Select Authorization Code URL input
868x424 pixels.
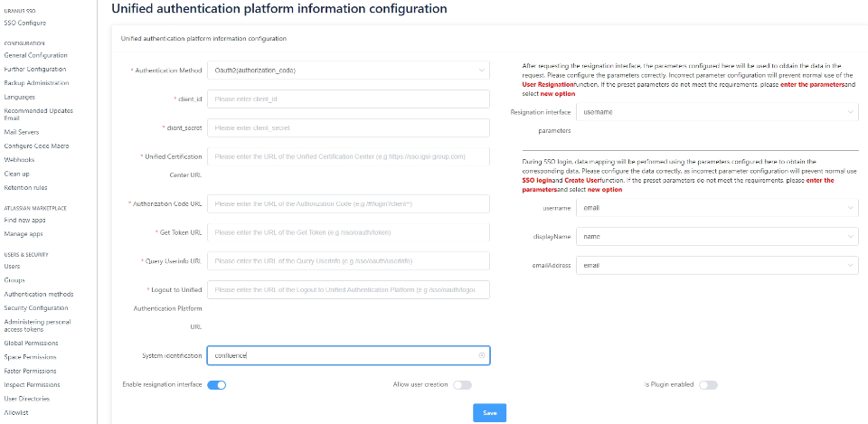click(348, 203)
